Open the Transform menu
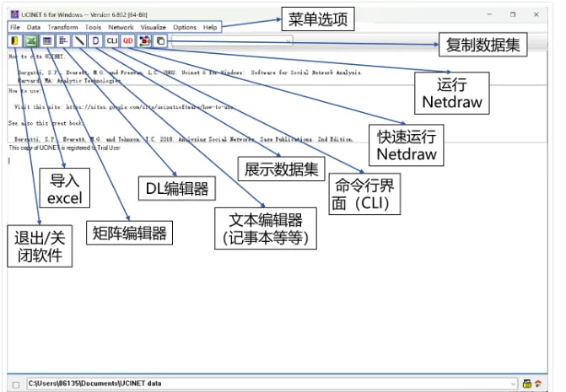 [62, 27]
